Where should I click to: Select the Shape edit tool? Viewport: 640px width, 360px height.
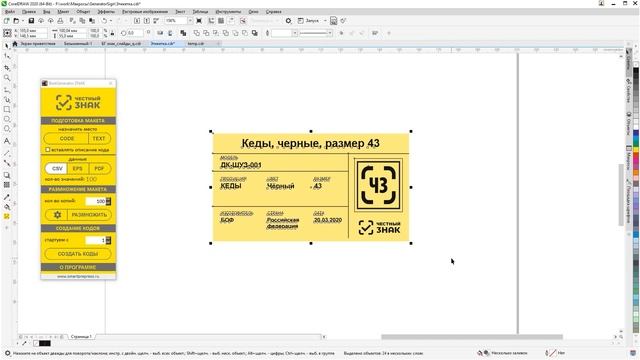pyautogui.click(x=7, y=56)
